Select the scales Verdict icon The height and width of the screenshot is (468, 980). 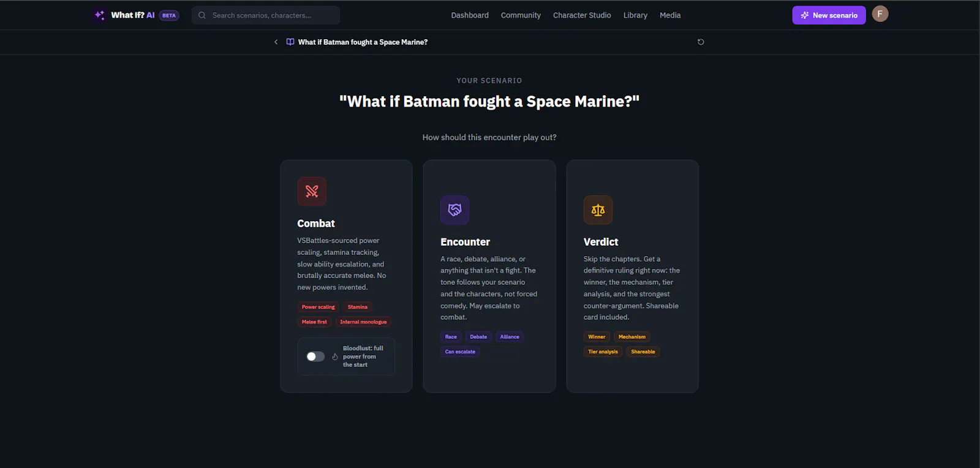pyautogui.click(x=598, y=210)
